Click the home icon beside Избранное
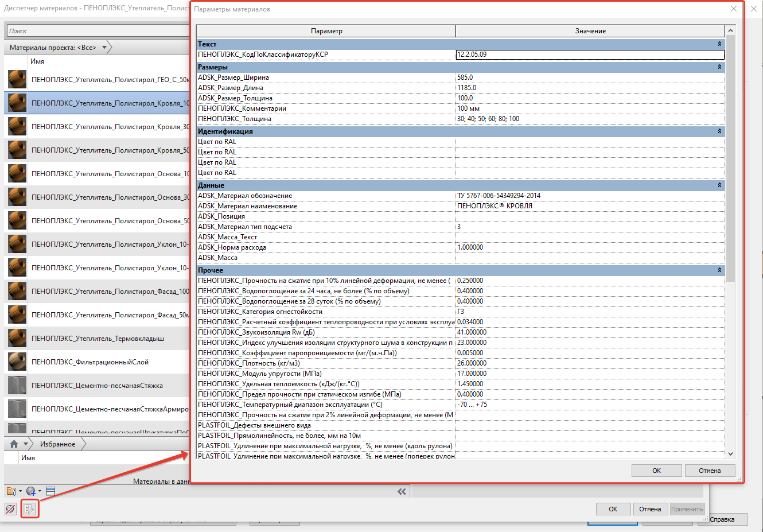This screenshot has height=532, width=763. pyautogui.click(x=14, y=444)
